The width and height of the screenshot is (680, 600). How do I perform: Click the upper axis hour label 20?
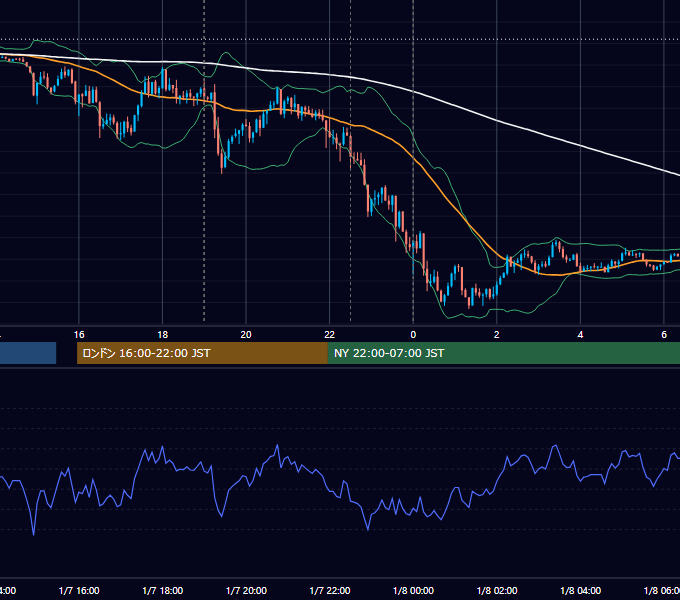click(x=246, y=335)
